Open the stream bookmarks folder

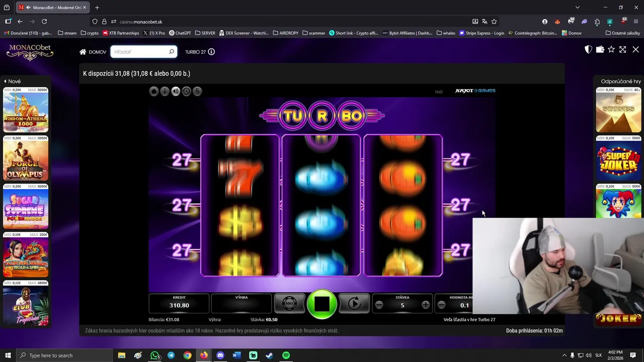pos(67,33)
